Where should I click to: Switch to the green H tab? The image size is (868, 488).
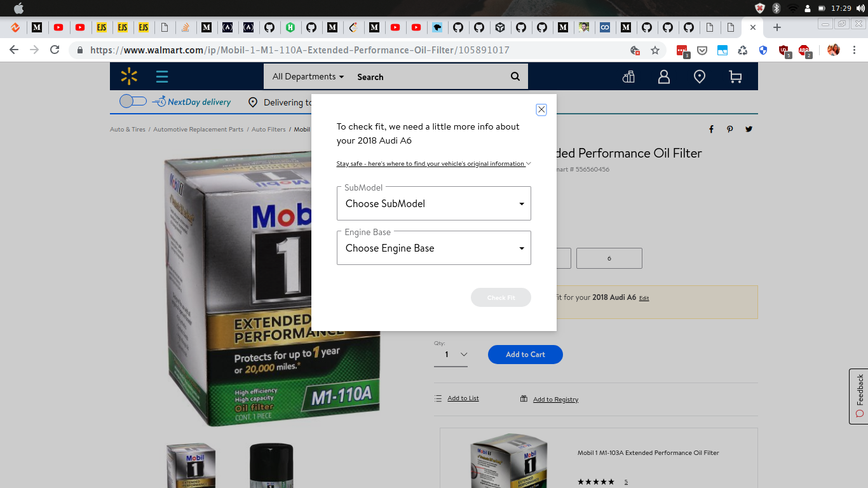tap(290, 27)
